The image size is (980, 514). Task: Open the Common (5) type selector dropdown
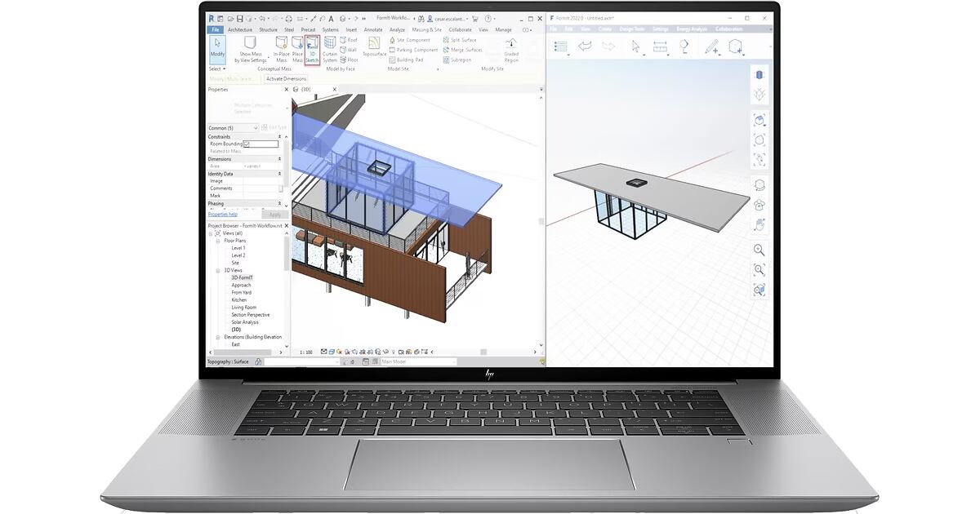233,128
